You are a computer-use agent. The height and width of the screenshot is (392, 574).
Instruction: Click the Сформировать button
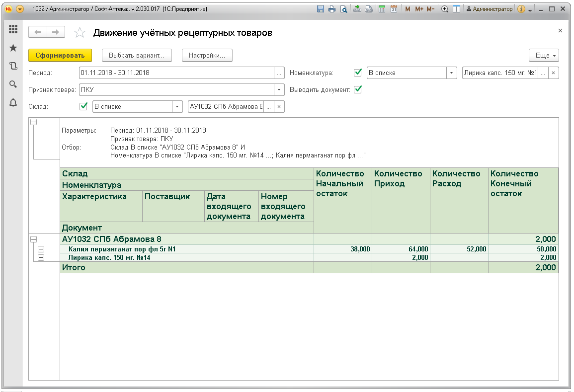pyautogui.click(x=60, y=55)
